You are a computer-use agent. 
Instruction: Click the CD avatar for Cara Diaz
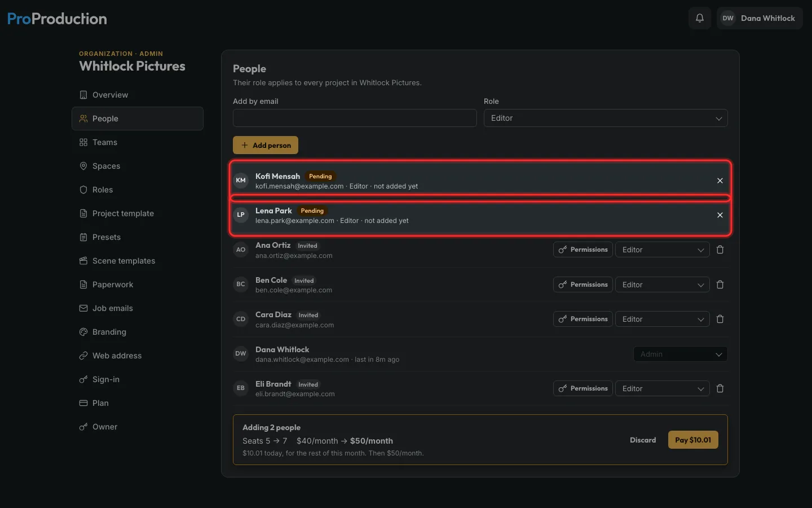[x=241, y=319]
